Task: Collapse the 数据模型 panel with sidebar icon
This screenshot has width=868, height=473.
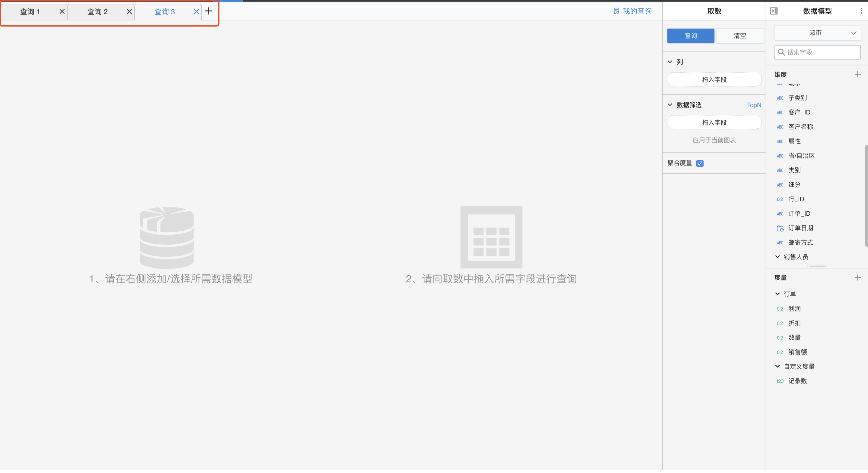Action: point(774,11)
